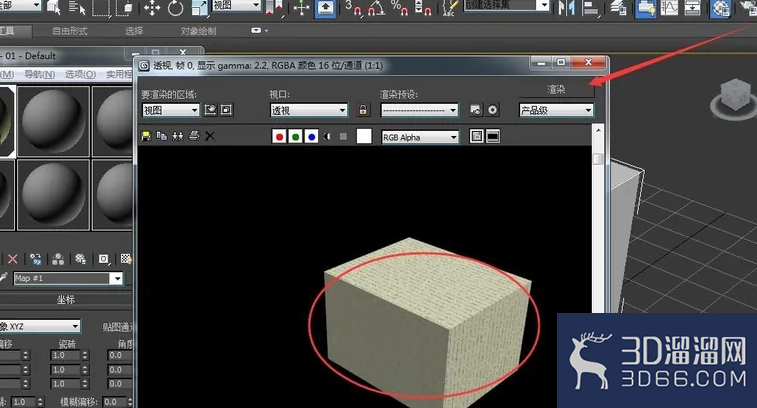Open the reference coordinate system dropdown
The image size is (757, 408).
[x=237, y=5]
